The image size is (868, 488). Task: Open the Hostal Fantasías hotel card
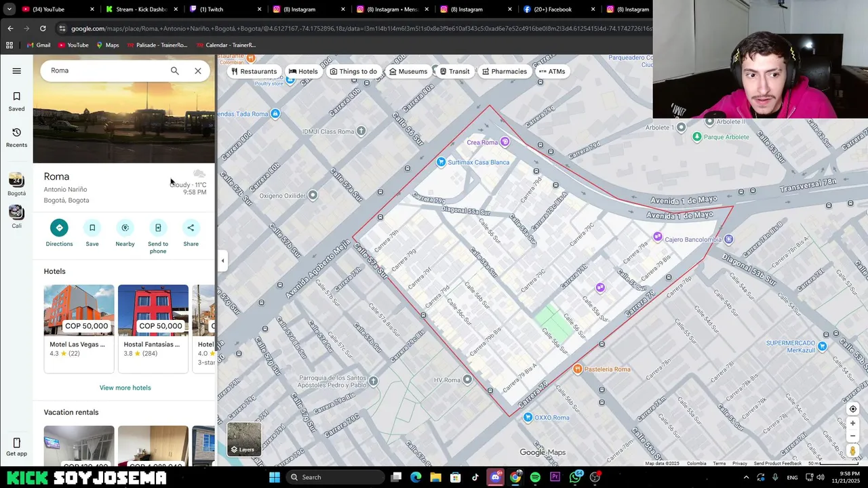(x=153, y=328)
